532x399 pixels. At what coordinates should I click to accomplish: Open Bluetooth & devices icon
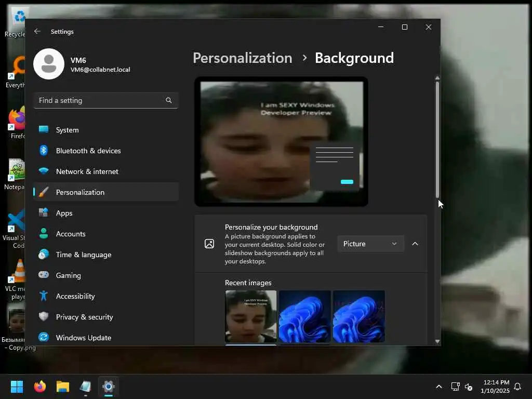(44, 150)
